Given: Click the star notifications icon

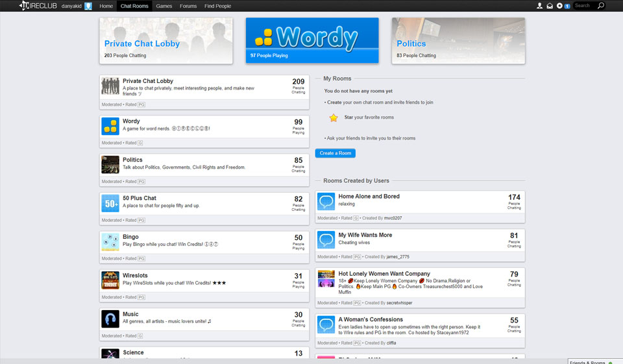Looking at the screenshot, I should point(559,6).
